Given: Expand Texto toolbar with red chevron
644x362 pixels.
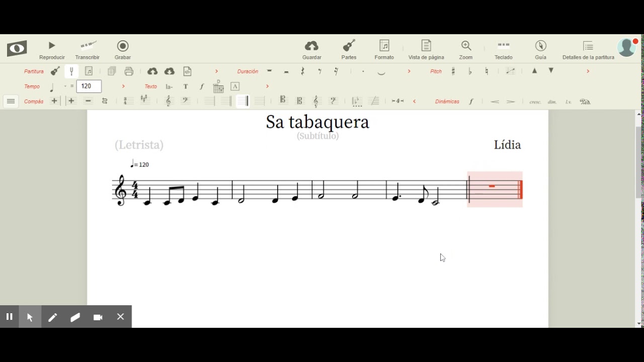Looking at the screenshot, I should [x=267, y=86].
